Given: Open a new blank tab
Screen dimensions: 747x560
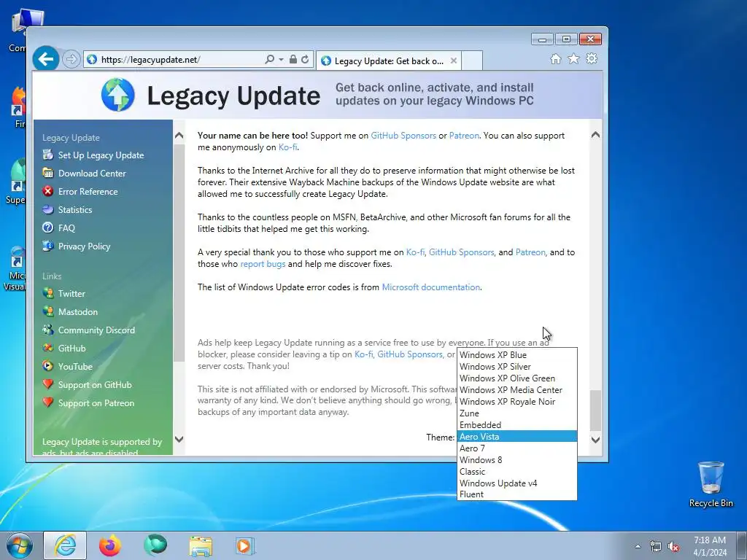Looking at the screenshot, I should point(472,61).
